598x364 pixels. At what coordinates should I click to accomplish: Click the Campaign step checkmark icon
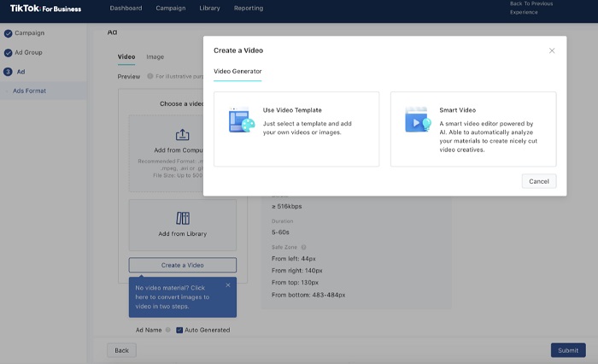9,33
